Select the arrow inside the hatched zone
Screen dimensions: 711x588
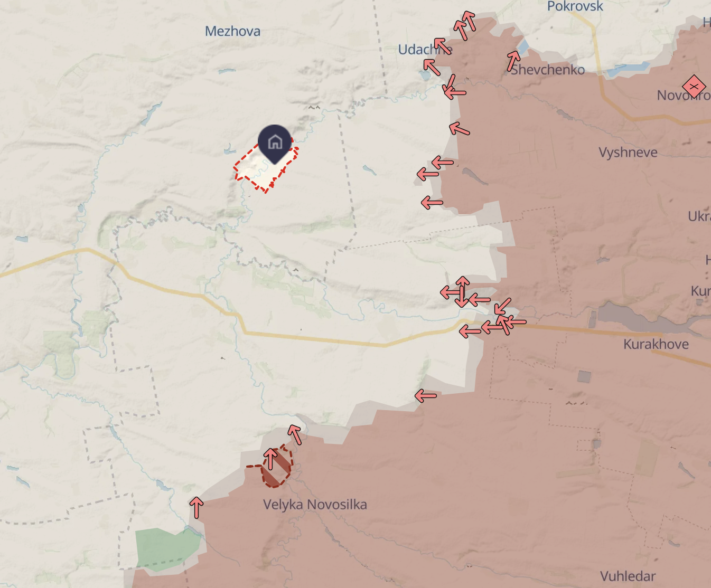click(270, 459)
